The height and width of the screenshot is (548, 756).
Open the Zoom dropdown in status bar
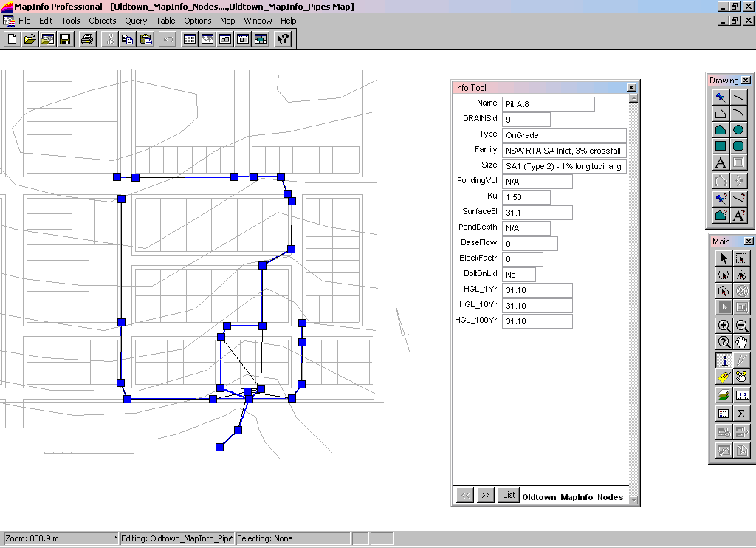tap(61, 538)
